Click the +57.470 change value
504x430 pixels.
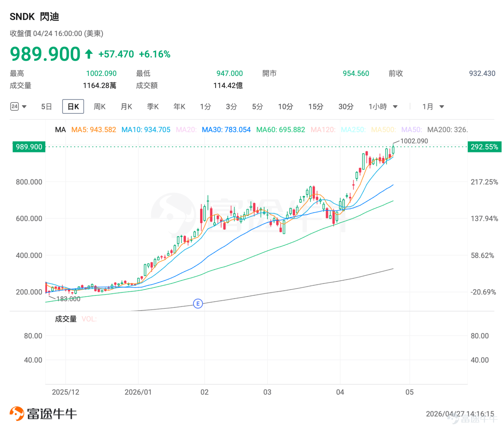(x=116, y=54)
